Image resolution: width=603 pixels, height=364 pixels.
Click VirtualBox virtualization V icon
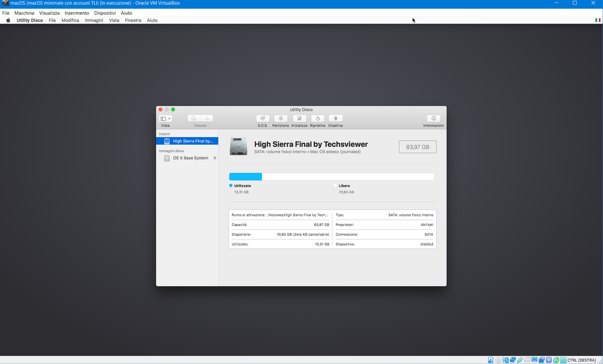[549, 360]
